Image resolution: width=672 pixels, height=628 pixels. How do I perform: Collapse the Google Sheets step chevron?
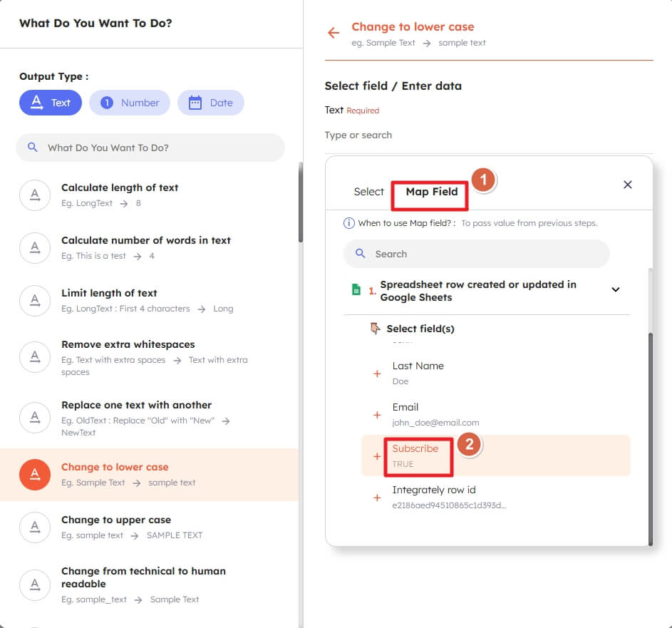click(616, 290)
